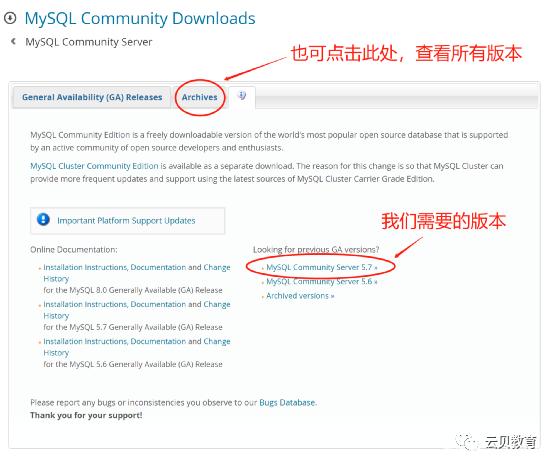This screenshot has height=467, width=554.
Task: Open MySQL Community Downloads heading link
Action: (x=140, y=18)
